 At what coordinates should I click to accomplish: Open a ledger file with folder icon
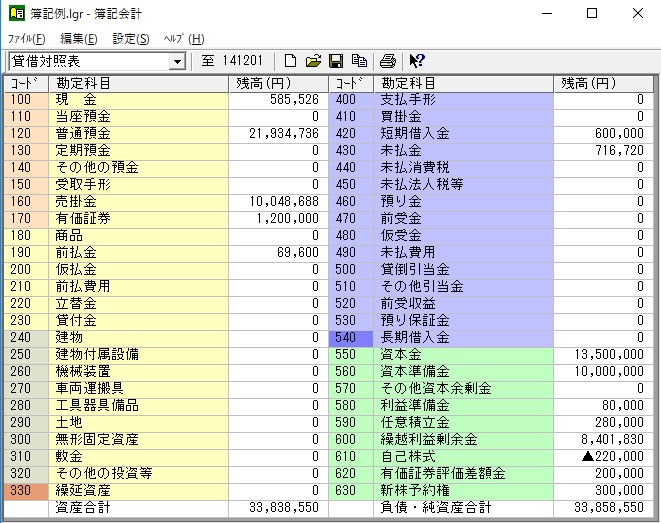point(313,61)
